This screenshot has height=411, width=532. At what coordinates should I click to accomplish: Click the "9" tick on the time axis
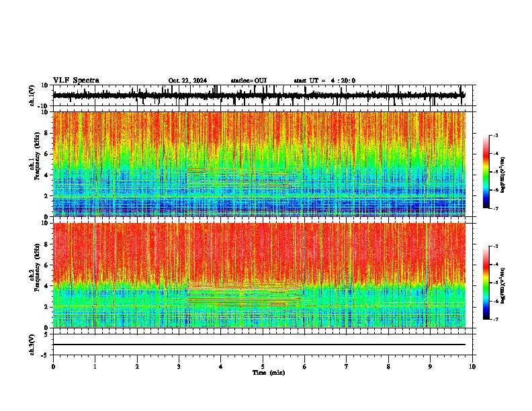pyautogui.click(x=430, y=367)
